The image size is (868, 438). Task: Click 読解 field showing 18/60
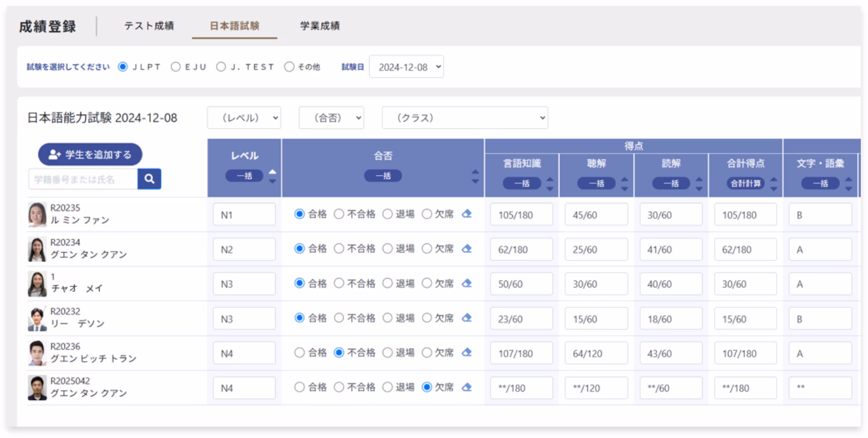pos(671,319)
